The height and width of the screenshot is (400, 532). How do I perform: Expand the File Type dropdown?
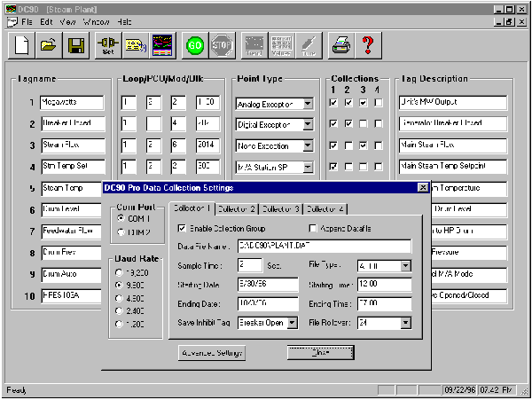pos(406,265)
